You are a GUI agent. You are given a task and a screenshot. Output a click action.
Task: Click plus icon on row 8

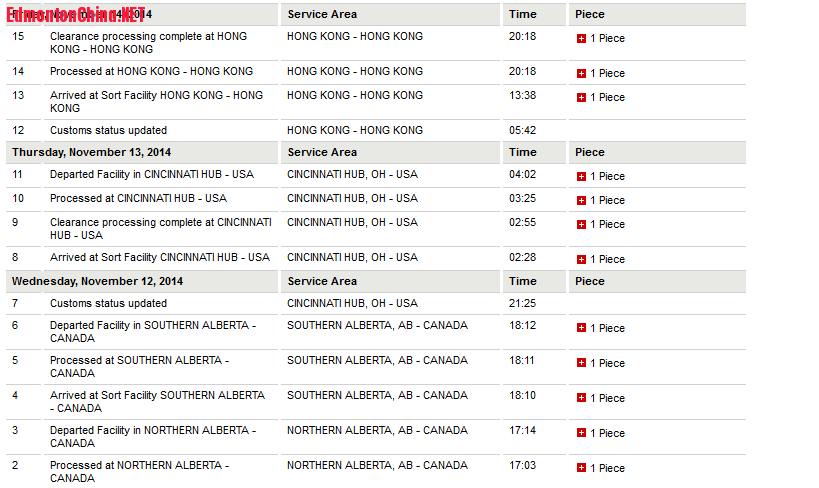click(x=581, y=259)
